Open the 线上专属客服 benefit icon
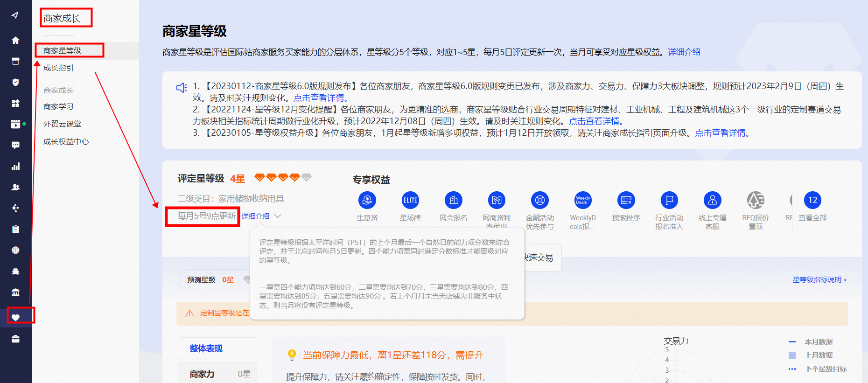Screen dimensions: 868x383 pyautogui.click(x=712, y=201)
